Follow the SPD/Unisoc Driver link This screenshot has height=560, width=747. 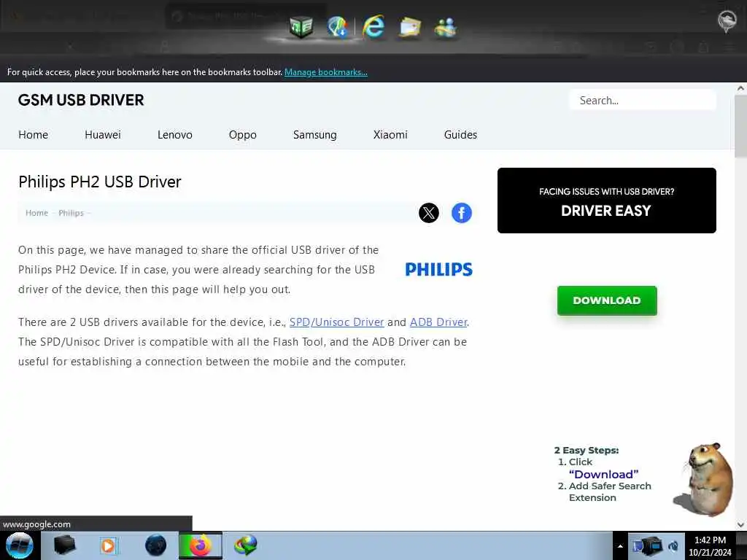pyautogui.click(x=337, y=322)
